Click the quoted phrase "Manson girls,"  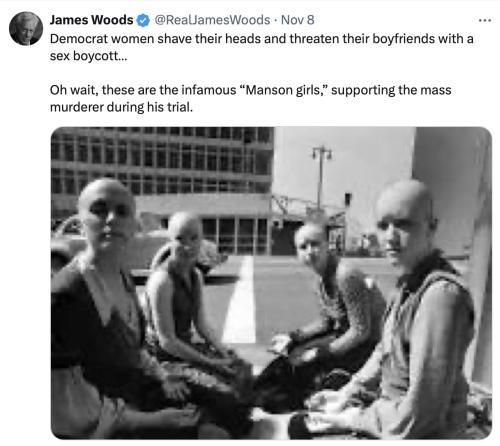tap(283, 90)
